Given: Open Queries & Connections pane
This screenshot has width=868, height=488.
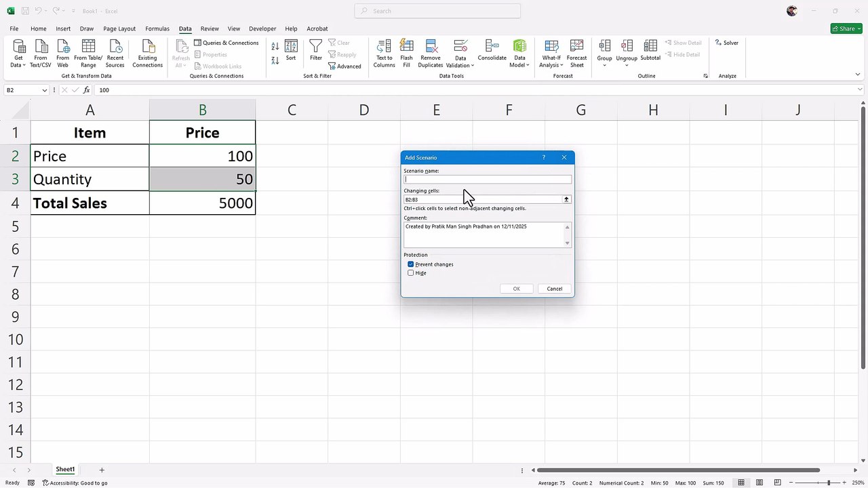Looking at the screenshot, I should click(x=226, y=43).
